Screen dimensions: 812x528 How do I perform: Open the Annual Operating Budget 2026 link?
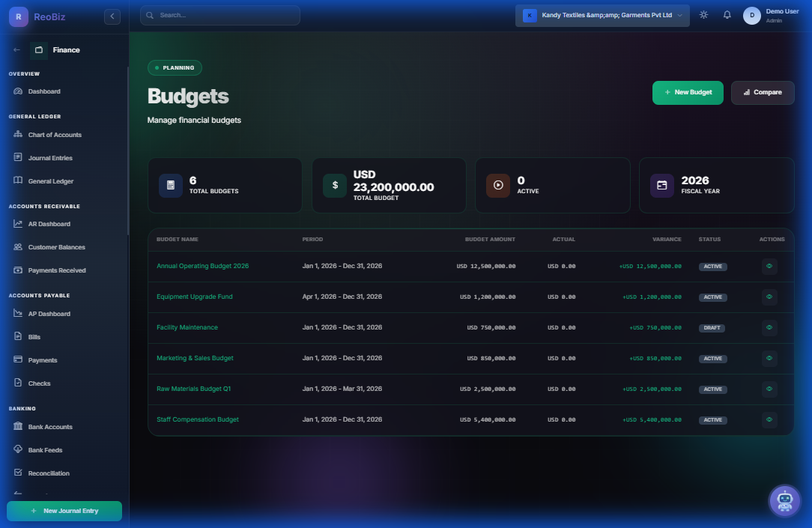[202, 265]
